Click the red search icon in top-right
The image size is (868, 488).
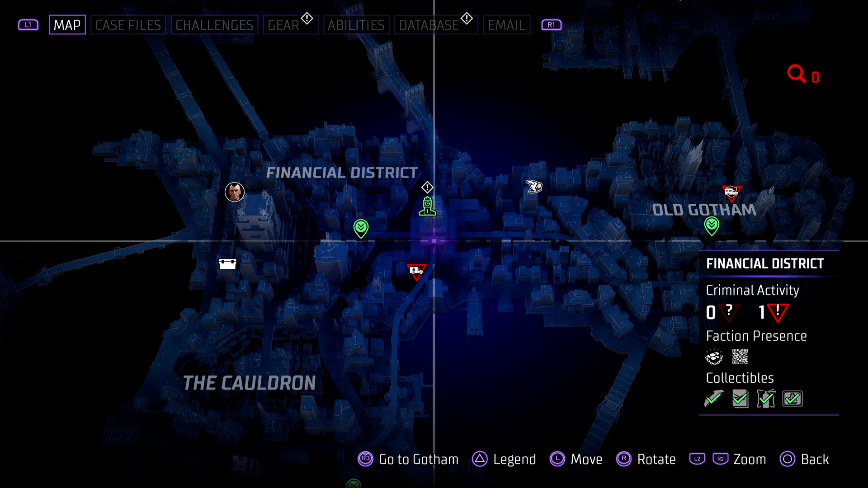[796, 73]
